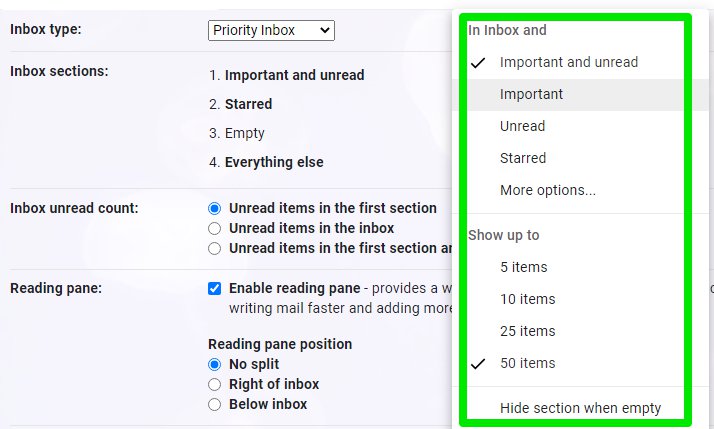Image resolution: width=714 pixels, height=429 pixels.
Task: Select "Unread items in the first section" radio
Action: (214, 209)
